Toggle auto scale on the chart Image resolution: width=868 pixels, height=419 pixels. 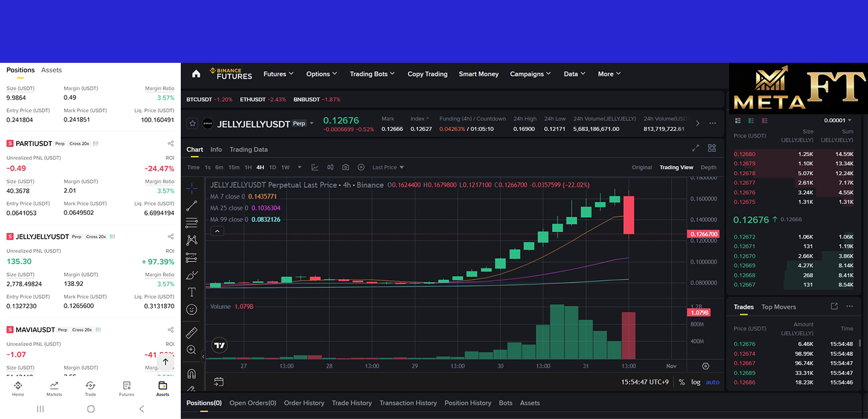pyautogui.click(x=712, y=382)
